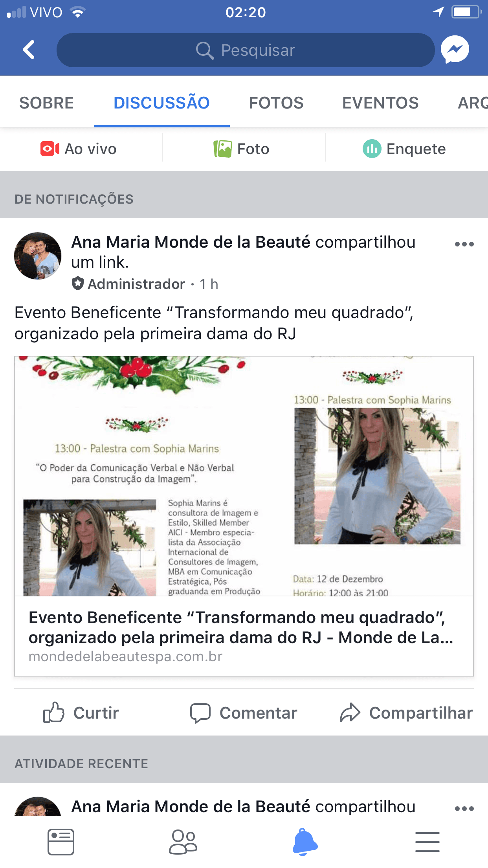Switch to the FOTOS tab
The height and width of the screenshot is (868, 488).
pyautogui.click(x=276, y=103)
